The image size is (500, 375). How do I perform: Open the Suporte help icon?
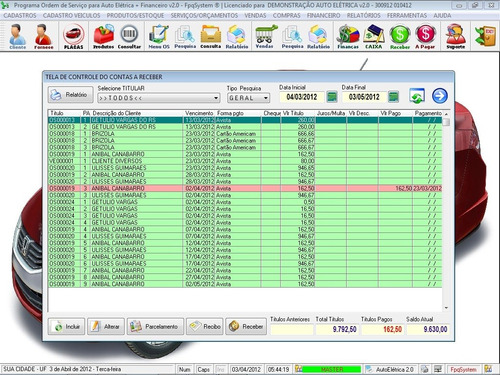456,36
